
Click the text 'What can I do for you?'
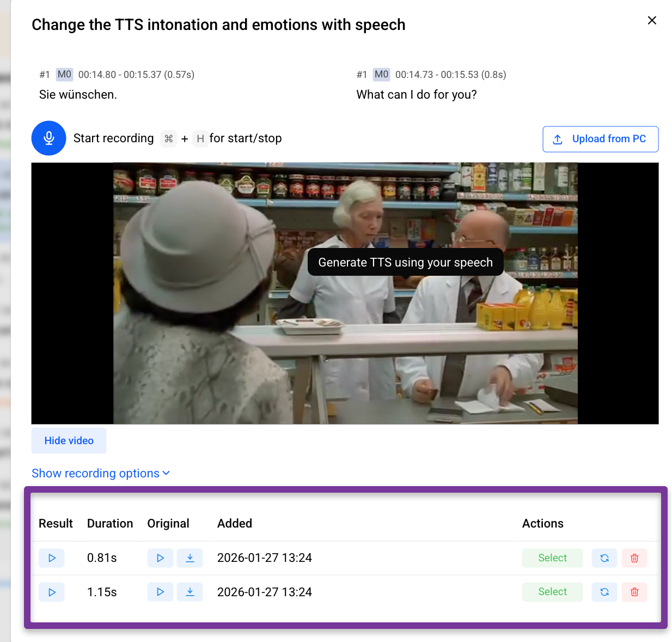(x=417, y=95)
